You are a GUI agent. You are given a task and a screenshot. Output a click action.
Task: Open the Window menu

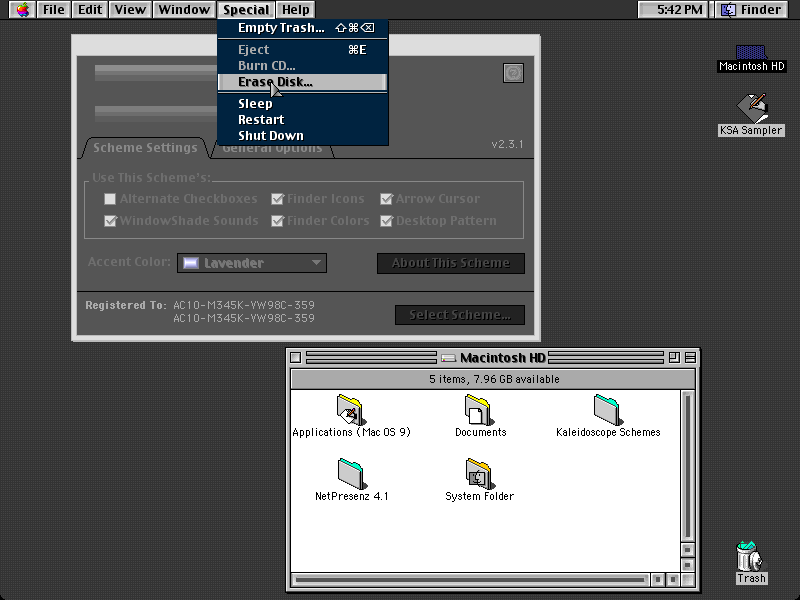pos(184,10)
